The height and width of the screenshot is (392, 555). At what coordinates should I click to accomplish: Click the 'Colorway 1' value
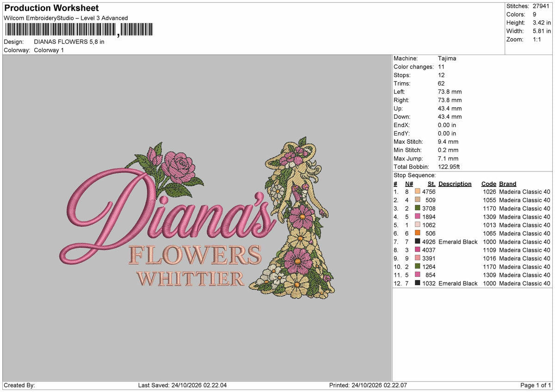(x=49, y=50)
